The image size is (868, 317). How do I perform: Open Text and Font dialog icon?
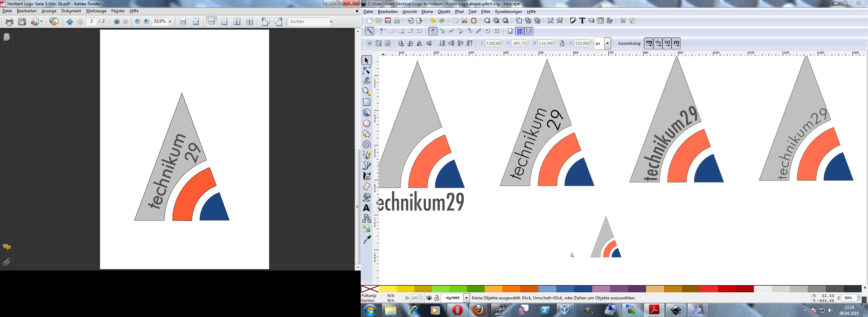point(582,21)
